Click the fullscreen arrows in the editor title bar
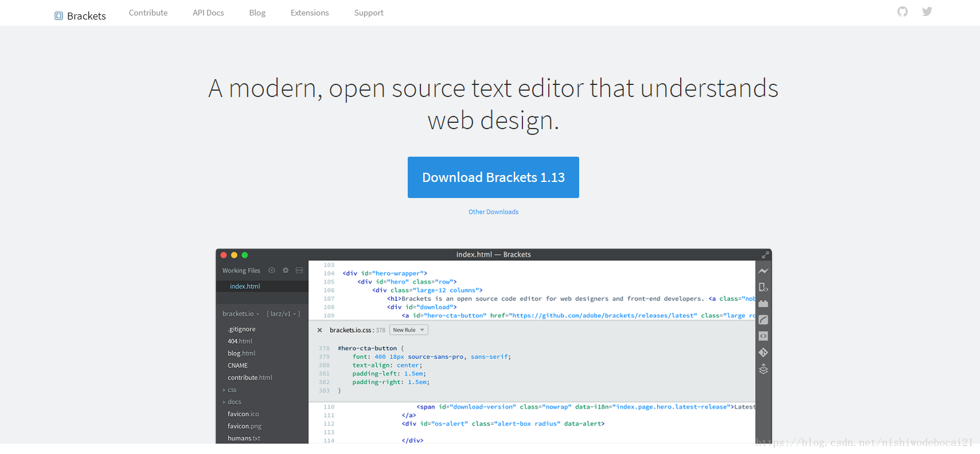The image size is (980, 454). pyautogui.click(x=765, y=255)
